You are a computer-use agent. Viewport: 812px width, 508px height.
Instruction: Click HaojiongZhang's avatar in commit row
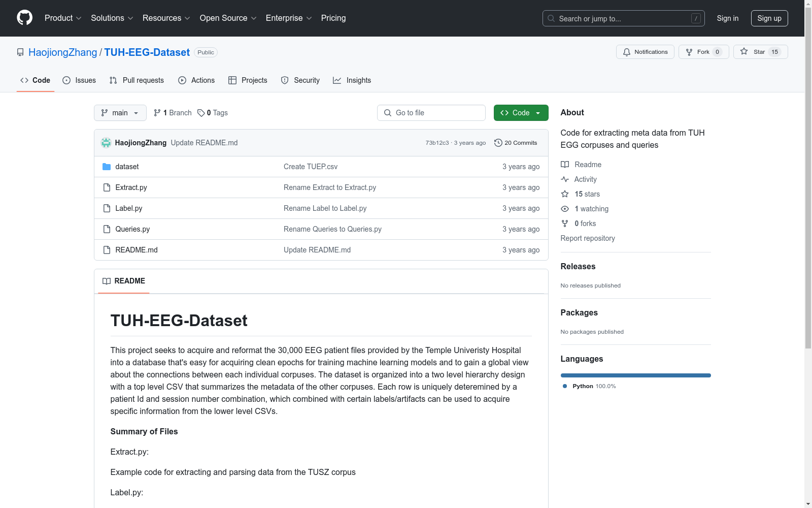click(x=106, y=143)
